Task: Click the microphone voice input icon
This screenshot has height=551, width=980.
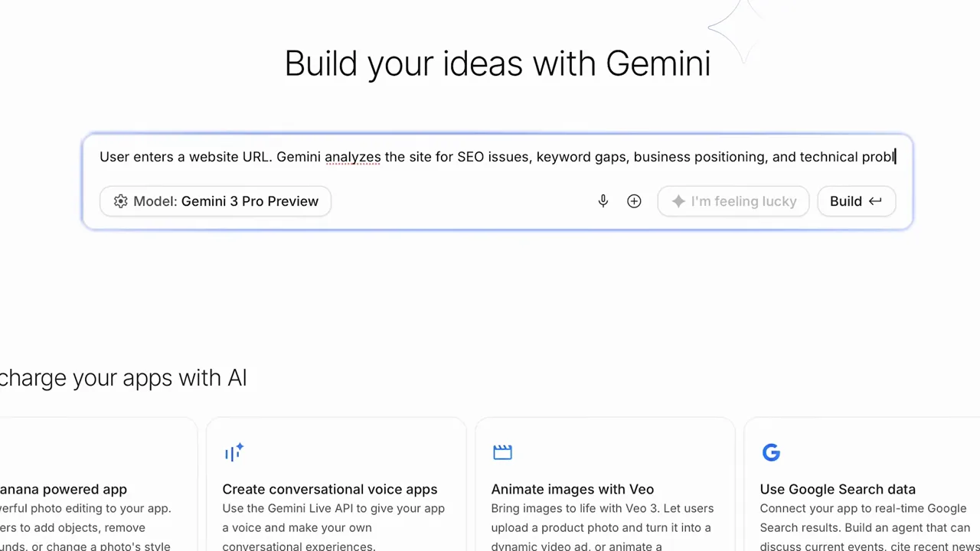Action: click(x=603, y=201)
